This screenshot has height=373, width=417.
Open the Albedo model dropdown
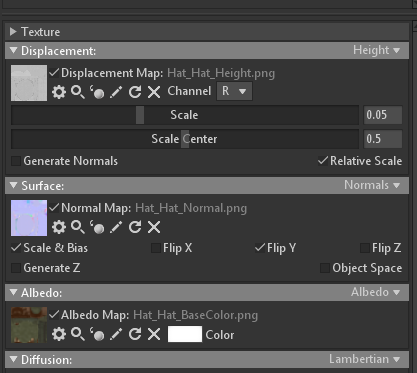coord(376,292)
